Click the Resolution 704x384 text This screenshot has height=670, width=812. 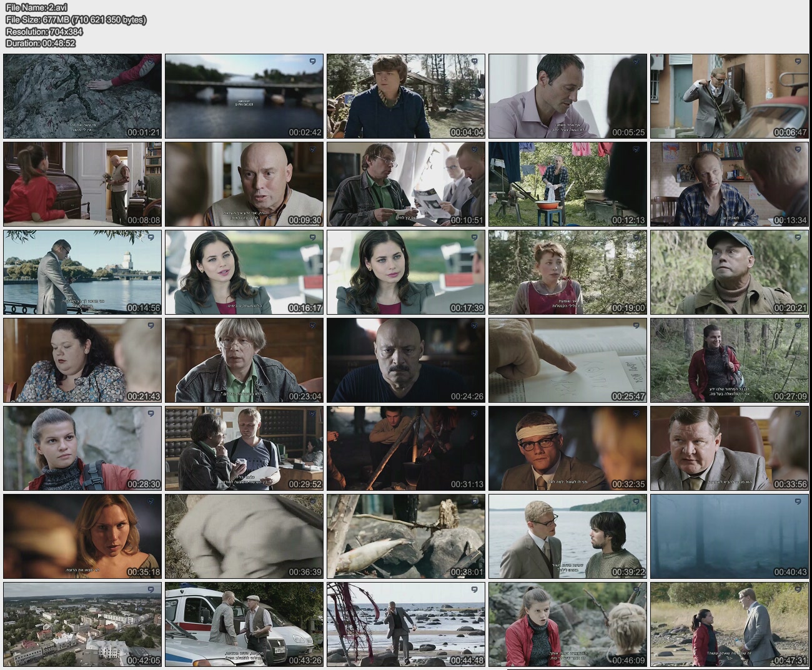pyautogui.click(x=44, y=31)
